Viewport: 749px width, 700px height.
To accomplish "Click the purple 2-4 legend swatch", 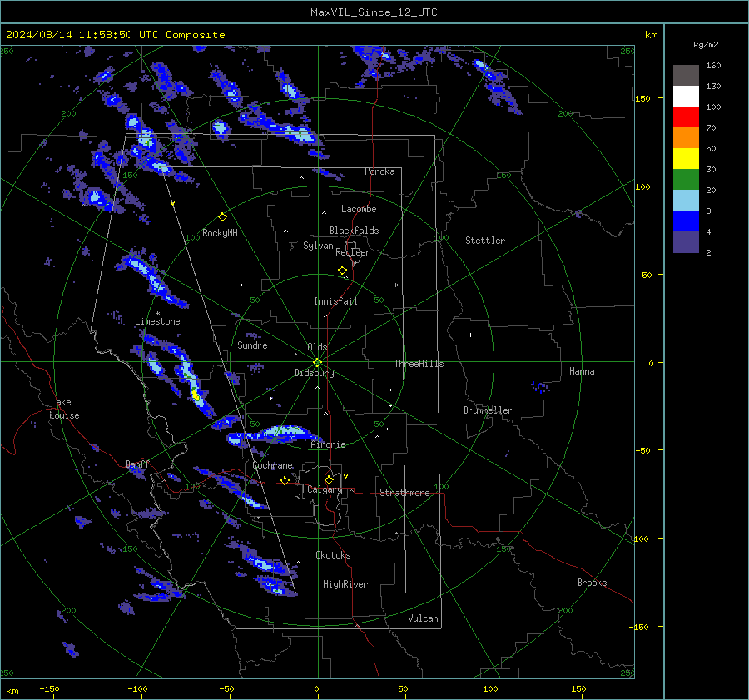I will [686, 241].
